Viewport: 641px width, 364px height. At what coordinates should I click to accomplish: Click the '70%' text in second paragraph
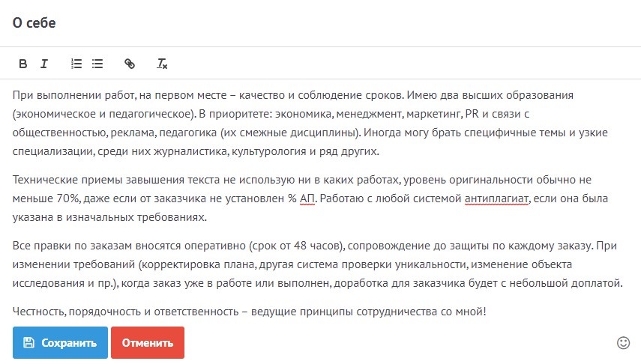coord(67,198)
